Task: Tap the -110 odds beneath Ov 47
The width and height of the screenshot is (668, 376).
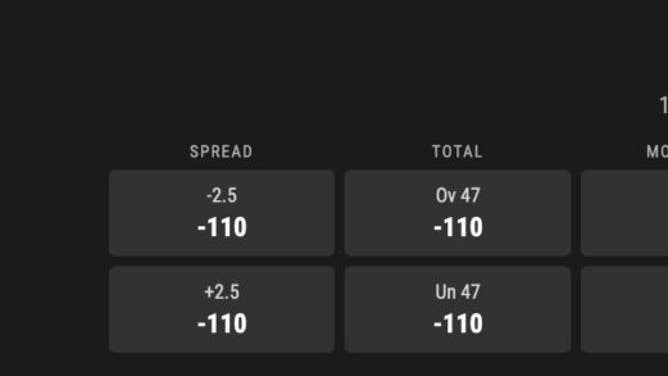Action: coord(458,227)
